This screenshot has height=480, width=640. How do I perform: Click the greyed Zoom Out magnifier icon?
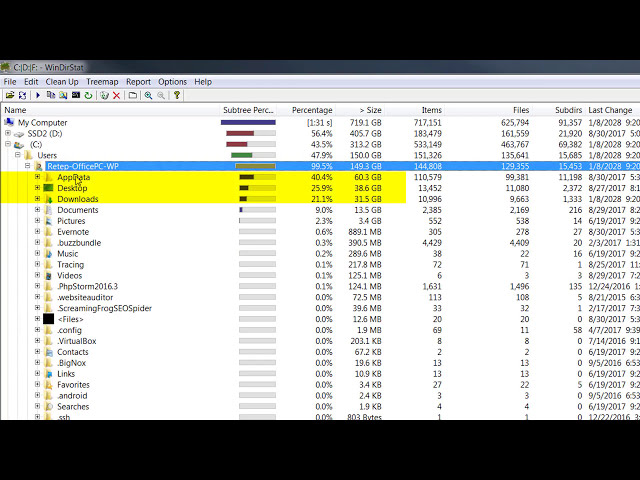161,95
